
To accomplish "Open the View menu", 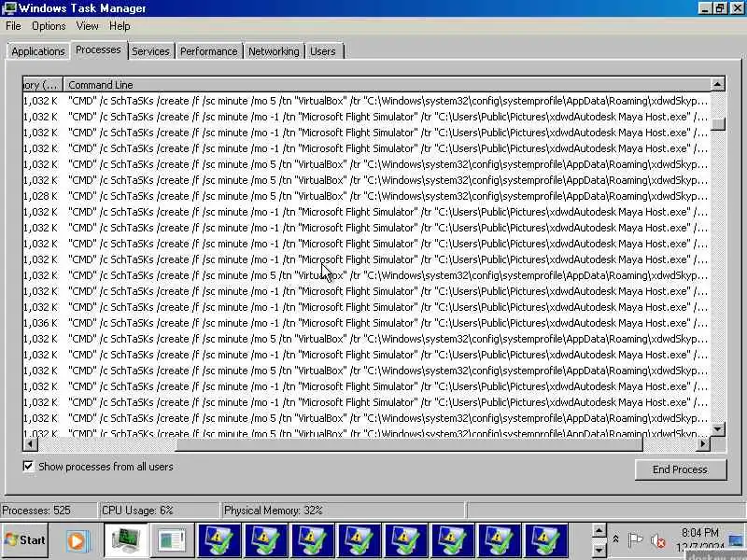I will pos(87,26).
